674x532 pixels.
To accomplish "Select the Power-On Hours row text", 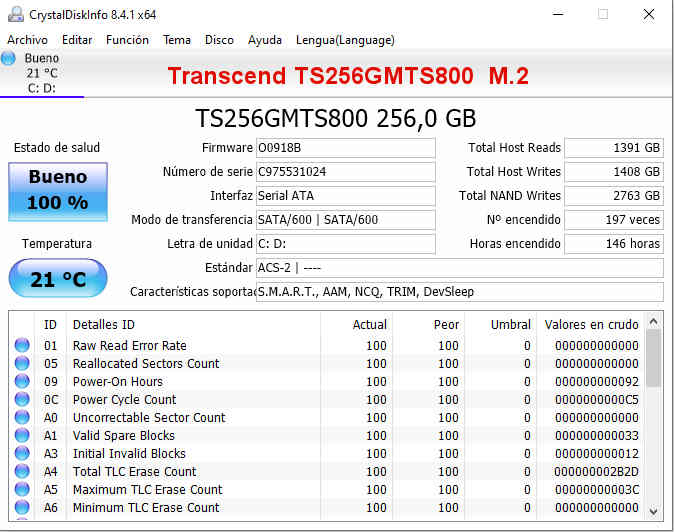I will pos(118,382).
